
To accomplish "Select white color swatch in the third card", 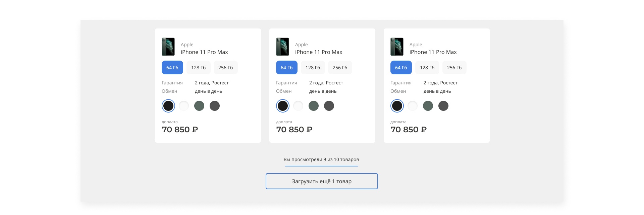I will [413, 106].
